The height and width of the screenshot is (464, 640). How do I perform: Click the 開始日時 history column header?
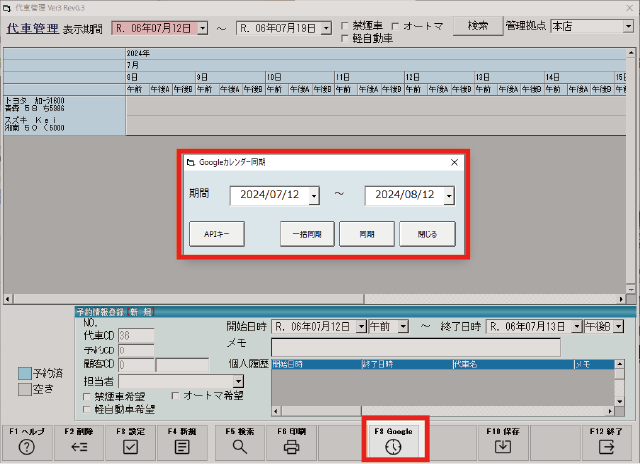[x=316, y=364]
